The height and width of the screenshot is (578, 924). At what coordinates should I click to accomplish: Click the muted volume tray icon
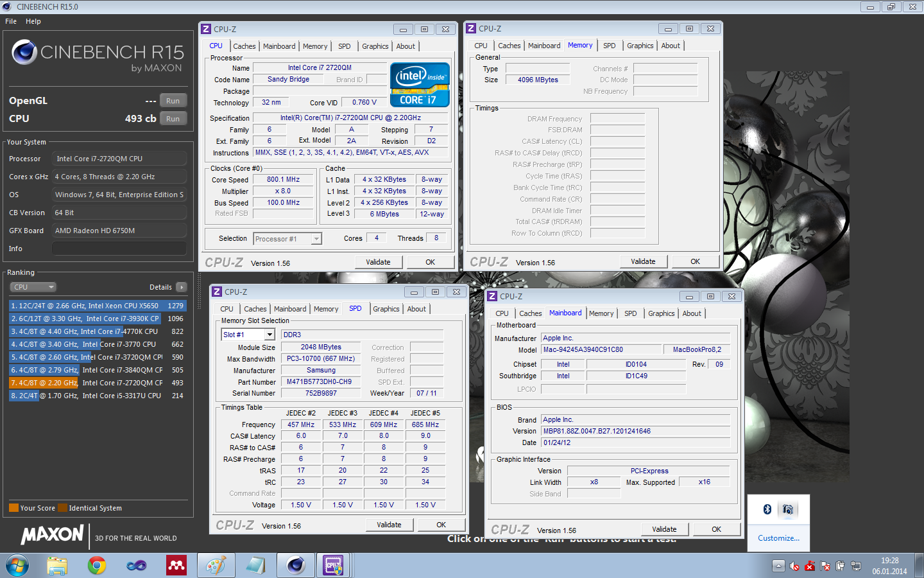click(x=794, y=566)
